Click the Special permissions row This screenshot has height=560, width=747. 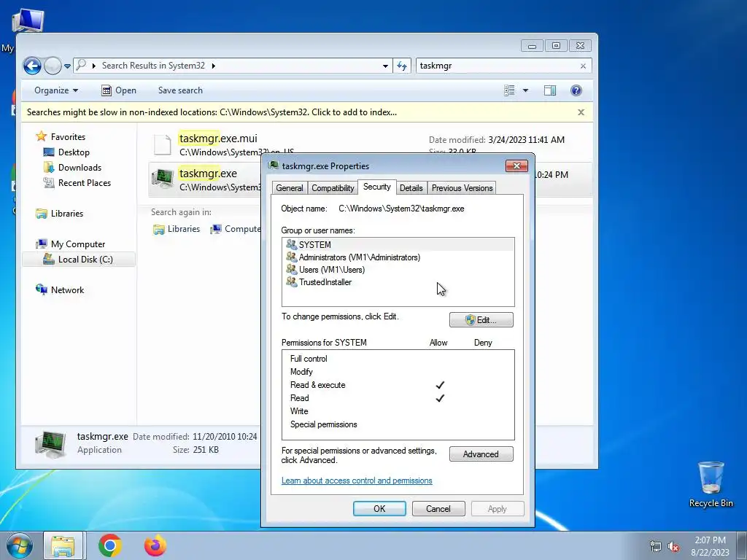pyautogui.click(x=398, y=425)
